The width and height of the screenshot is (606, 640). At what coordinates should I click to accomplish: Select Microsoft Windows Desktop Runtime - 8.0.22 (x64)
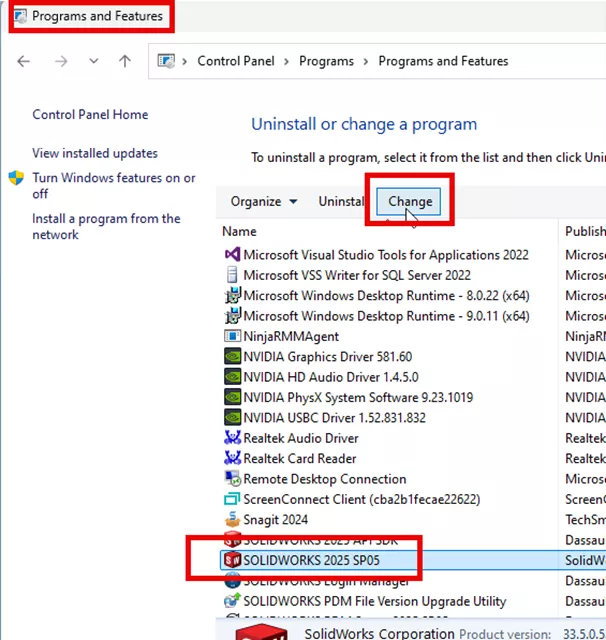point(386,296)
